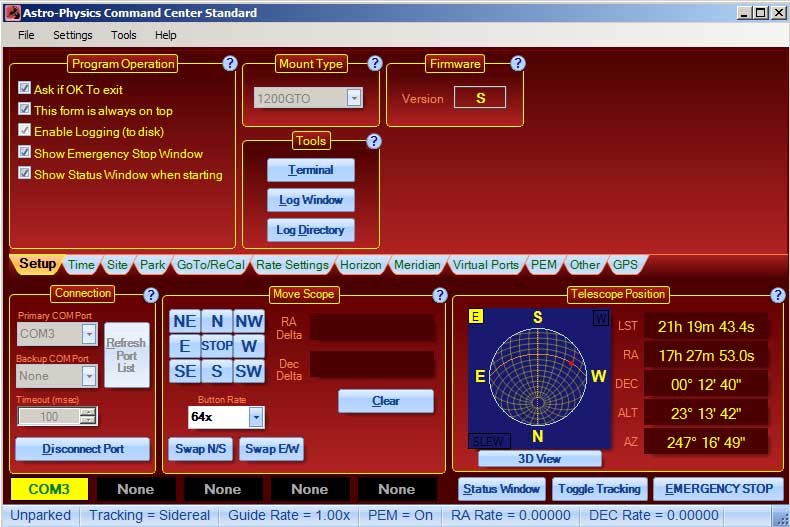790x527 pixels.
Task: Click the SLEW indicator on sky chart
Action: (x=489, y=441)
